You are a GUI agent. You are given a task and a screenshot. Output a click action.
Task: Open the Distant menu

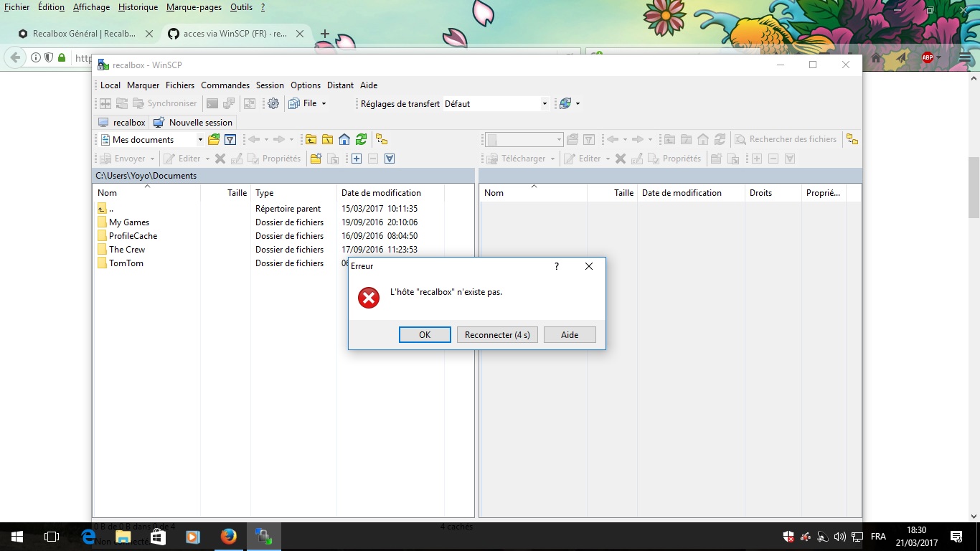(340, 85)
